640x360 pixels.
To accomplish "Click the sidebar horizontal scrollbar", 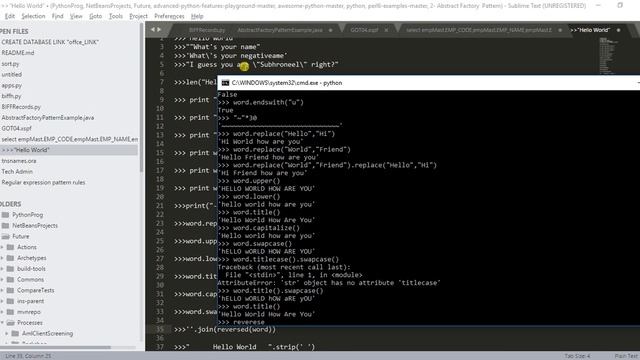I will click(55, 348).
